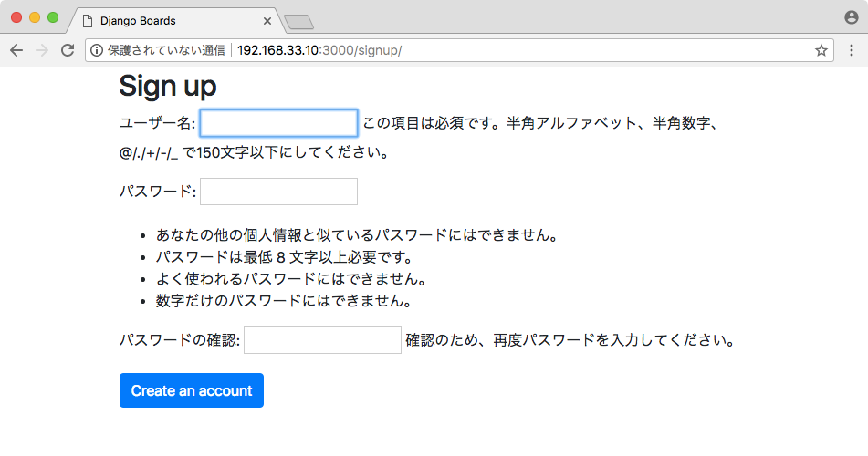This screenshot has width=868, height=456.
Task: Open the Chrome user profile icon
Action: point(852,17)
